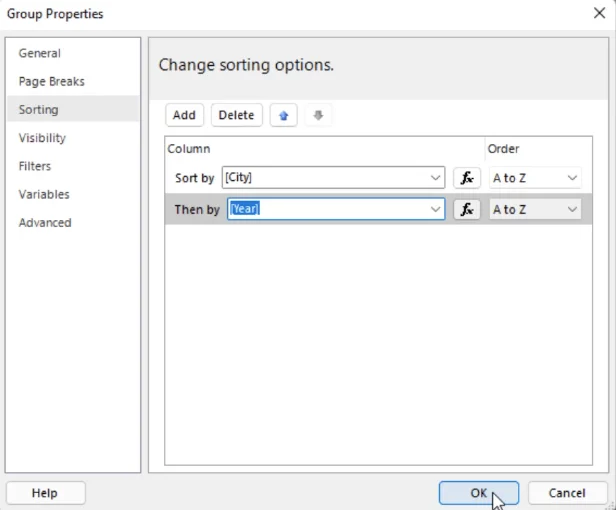Open the Filters page
The height and width of the screenshot is (510, 616).
[35, 166]
